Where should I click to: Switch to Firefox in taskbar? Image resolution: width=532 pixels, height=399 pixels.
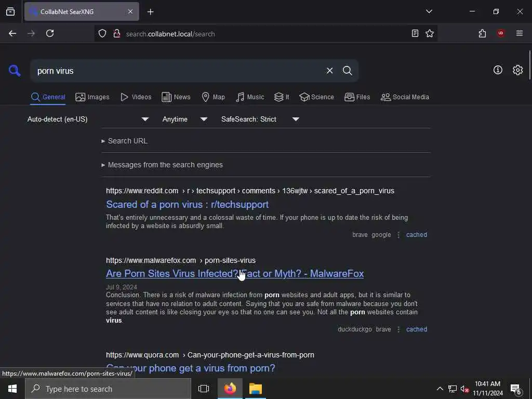[x=230, y=389]
